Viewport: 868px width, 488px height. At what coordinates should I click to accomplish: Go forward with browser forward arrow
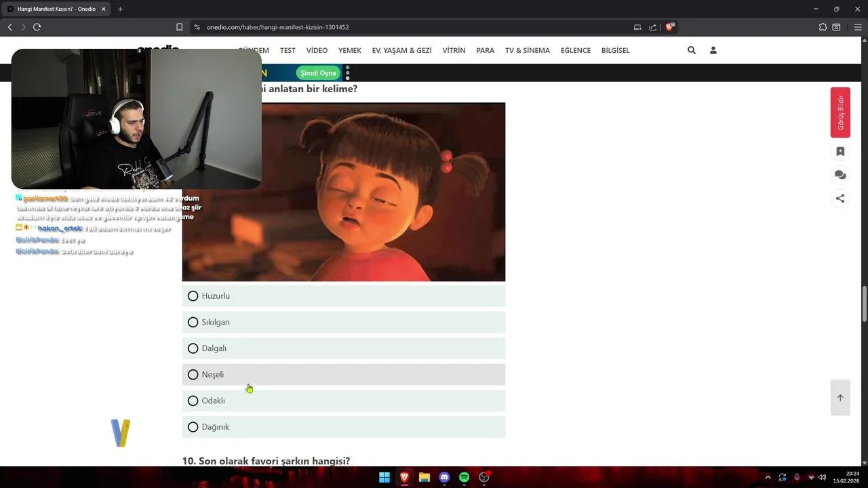pos(23,27)
